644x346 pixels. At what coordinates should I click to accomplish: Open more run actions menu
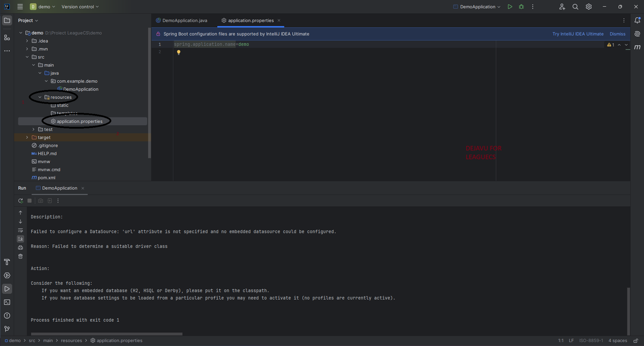[x=533, y=7]
